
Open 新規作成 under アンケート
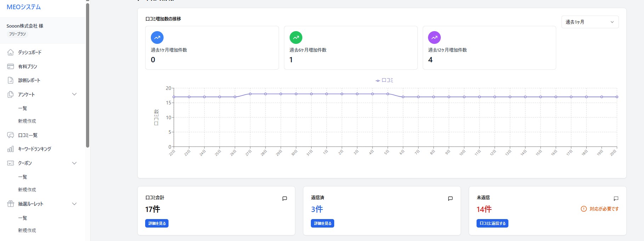coord(27,121)
